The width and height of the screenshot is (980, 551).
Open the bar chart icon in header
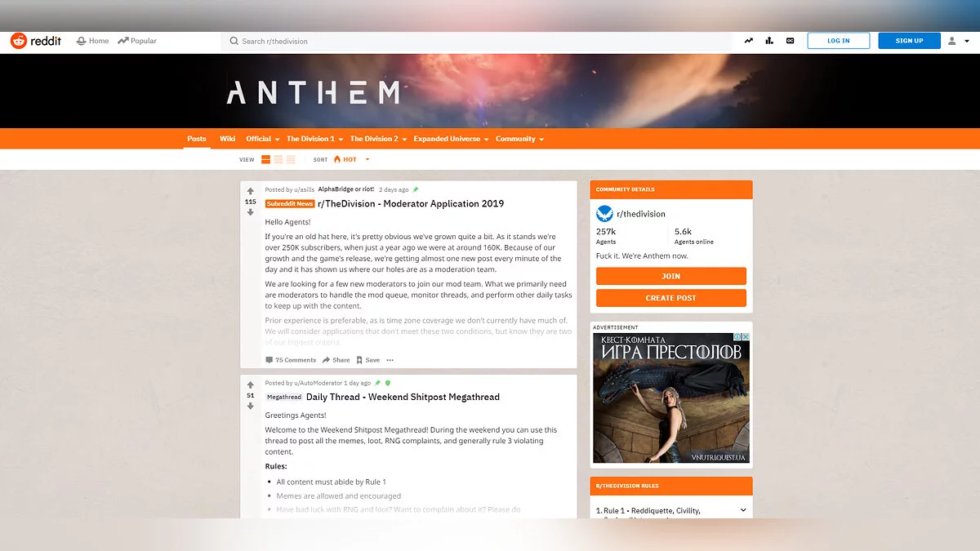[769, 41]
